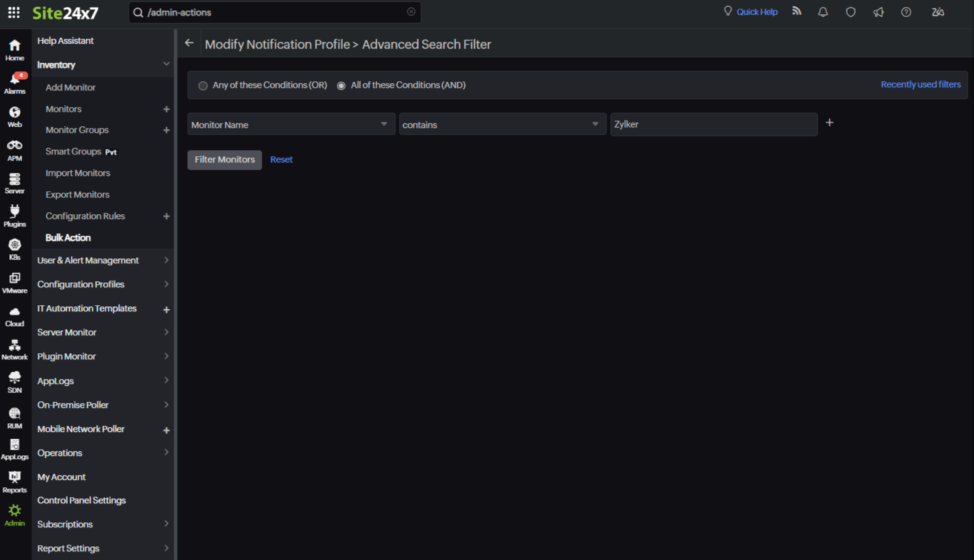This screenshot has width=974, height=560.
Task: Click the APM binoculars icon
Action: [x=15, y=150]
